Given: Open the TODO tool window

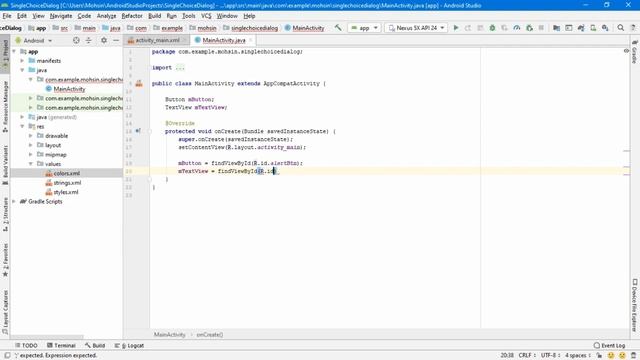Looking at the screenshot, I should coord(26,345).
